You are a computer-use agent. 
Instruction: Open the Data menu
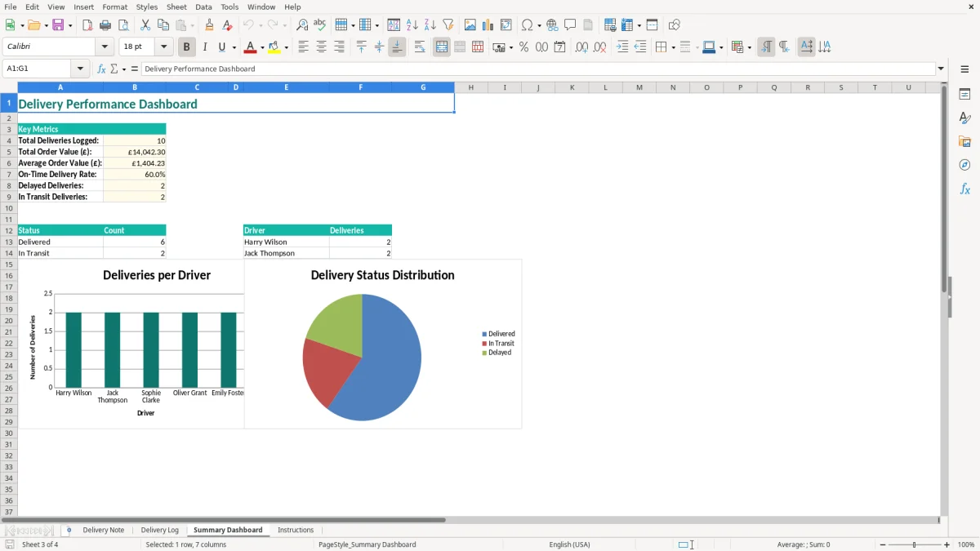203,7
